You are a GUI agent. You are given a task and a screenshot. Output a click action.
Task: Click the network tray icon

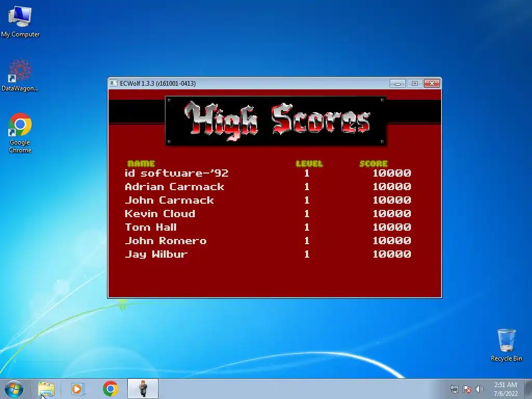(x=454, y=389)
